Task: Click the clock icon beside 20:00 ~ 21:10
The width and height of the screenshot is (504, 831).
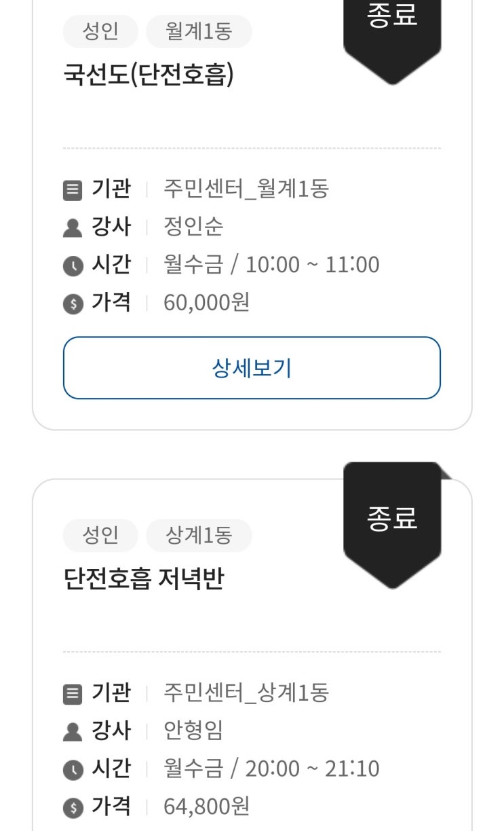Action: 72,769
